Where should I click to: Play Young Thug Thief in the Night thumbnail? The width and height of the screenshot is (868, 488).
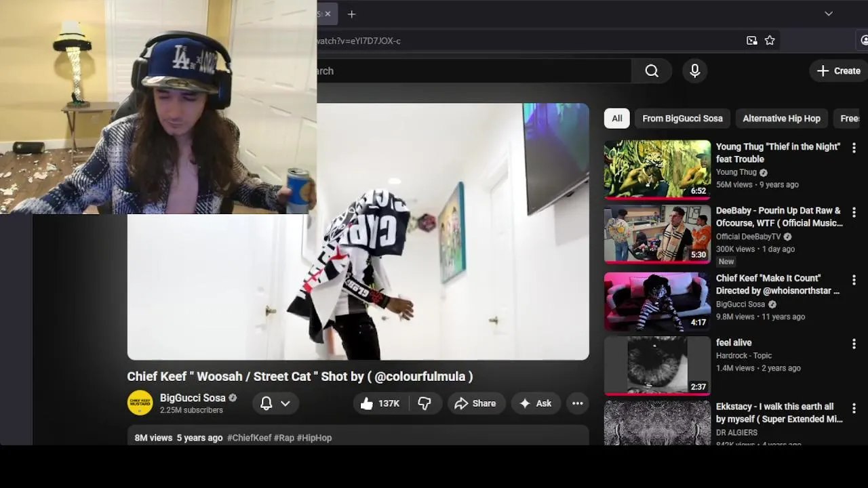657,169
